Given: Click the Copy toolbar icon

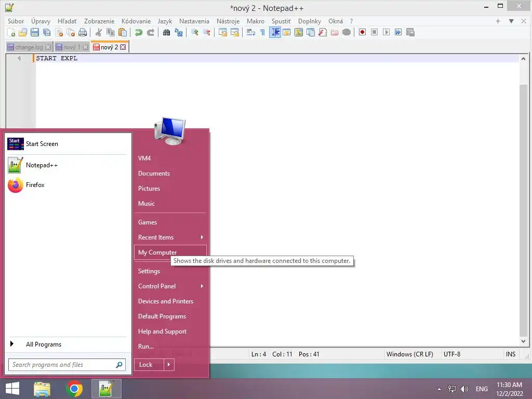Looking at the screenshot, I should click(x=111, y=32).
